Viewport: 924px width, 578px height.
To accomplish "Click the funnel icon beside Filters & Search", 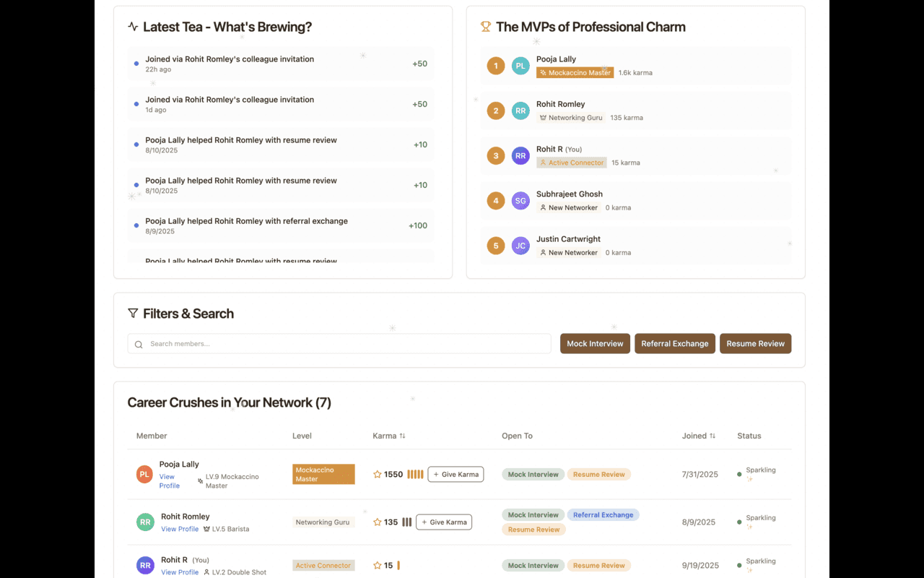I will click(x=133, y=314).
